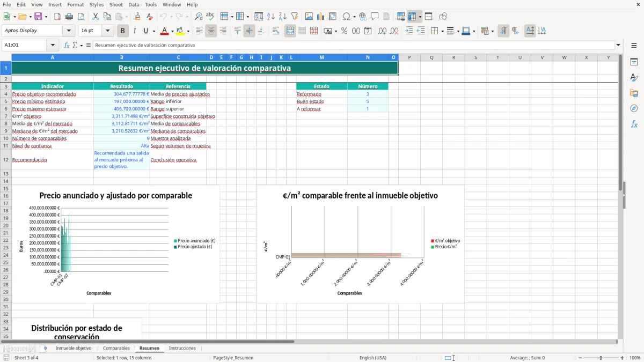
Task: Toggle Wrap Text
Action: click(x=276, y=31)
